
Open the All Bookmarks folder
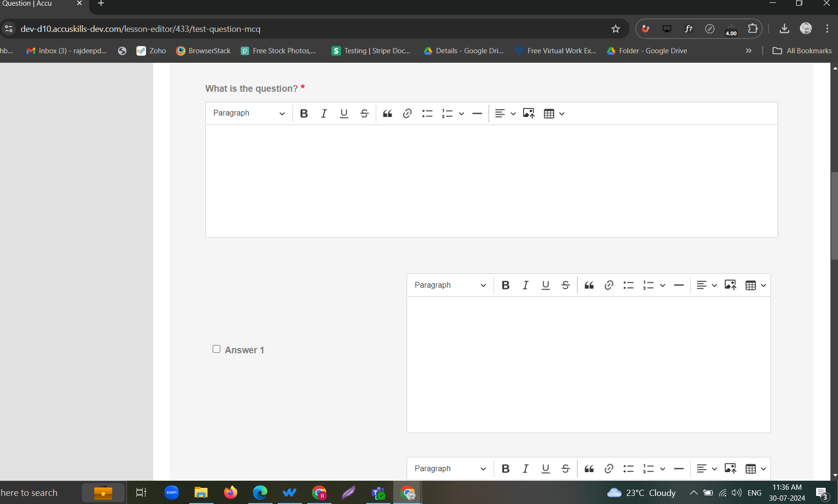click(x=802, y=51)
